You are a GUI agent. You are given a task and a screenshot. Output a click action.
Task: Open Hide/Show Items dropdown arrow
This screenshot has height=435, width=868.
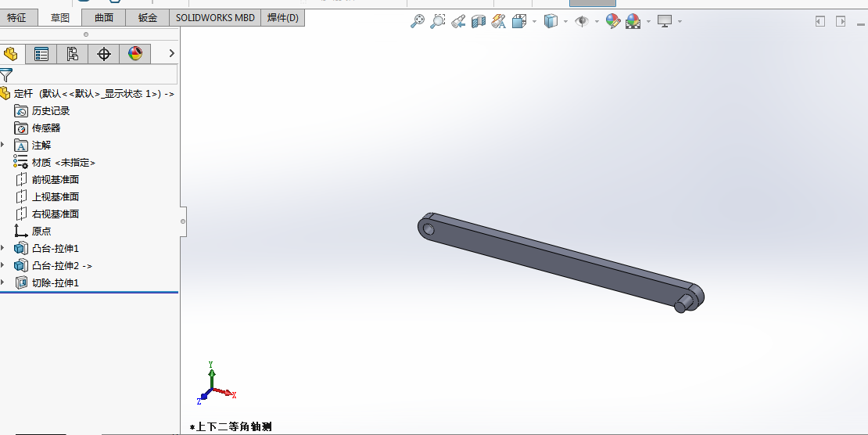(x=597, y=22)
